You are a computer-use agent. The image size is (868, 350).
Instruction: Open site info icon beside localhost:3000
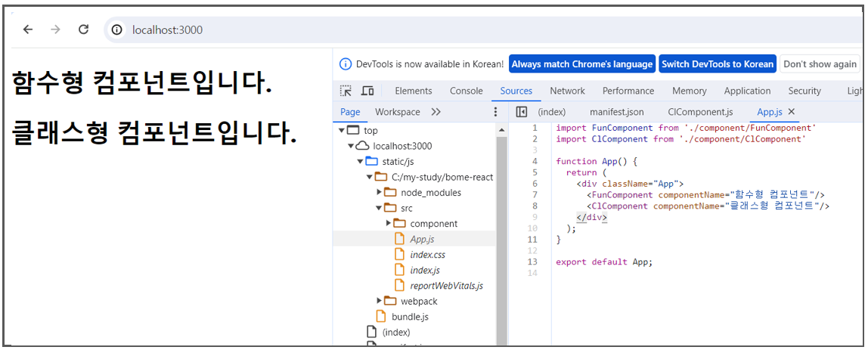click(116, 30)
